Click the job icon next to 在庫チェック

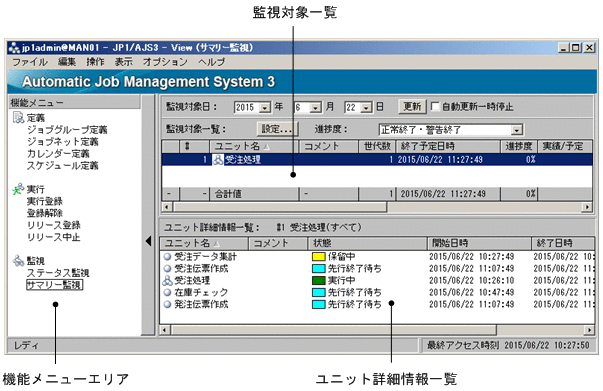167,292
